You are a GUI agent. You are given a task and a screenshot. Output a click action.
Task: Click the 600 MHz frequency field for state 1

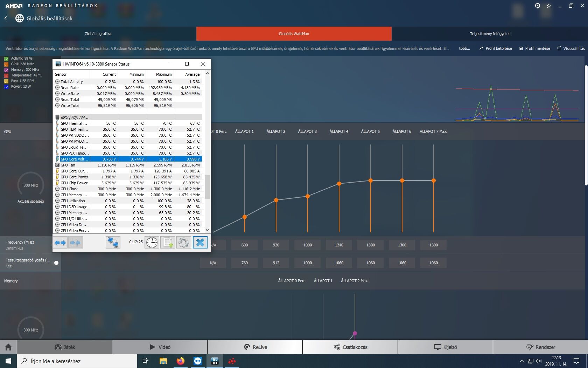tap(245, 245)
